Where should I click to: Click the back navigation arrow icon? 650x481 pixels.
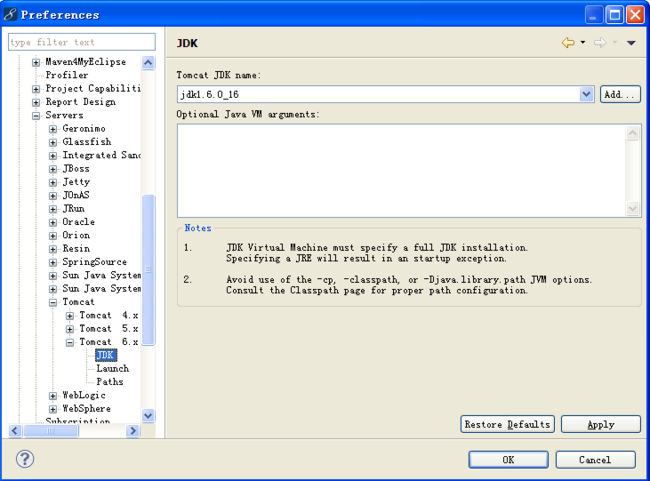568,43
